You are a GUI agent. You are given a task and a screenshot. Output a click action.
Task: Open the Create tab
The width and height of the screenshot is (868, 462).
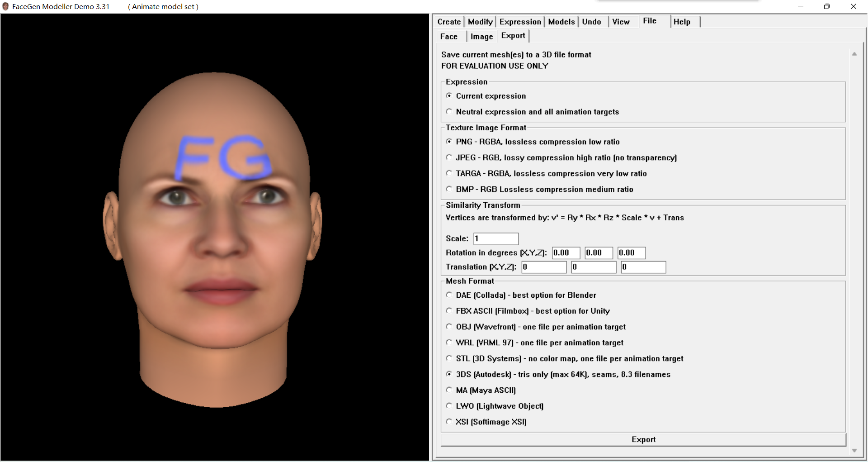[x=449, y=22]
